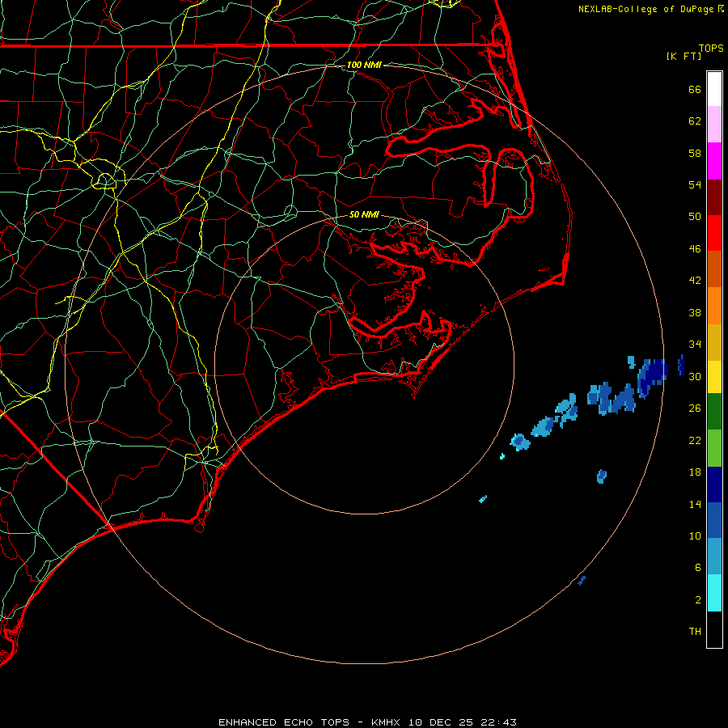
Task: Click the 'NEXLAB-College of DuPage' credit text
Action: tap(647, 9)
